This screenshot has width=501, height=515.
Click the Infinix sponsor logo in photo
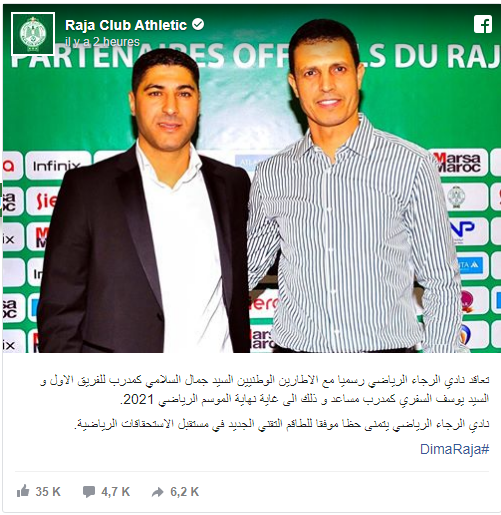pos(57,165)
